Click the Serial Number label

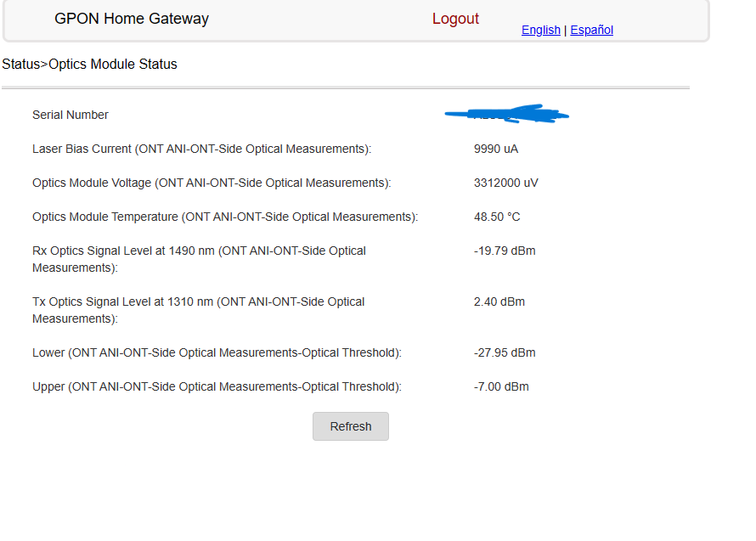pos(71,115)
